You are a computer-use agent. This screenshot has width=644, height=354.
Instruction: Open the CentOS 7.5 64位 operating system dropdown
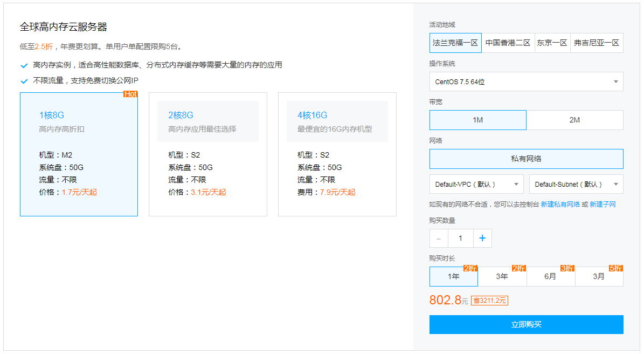click(526, 81)
